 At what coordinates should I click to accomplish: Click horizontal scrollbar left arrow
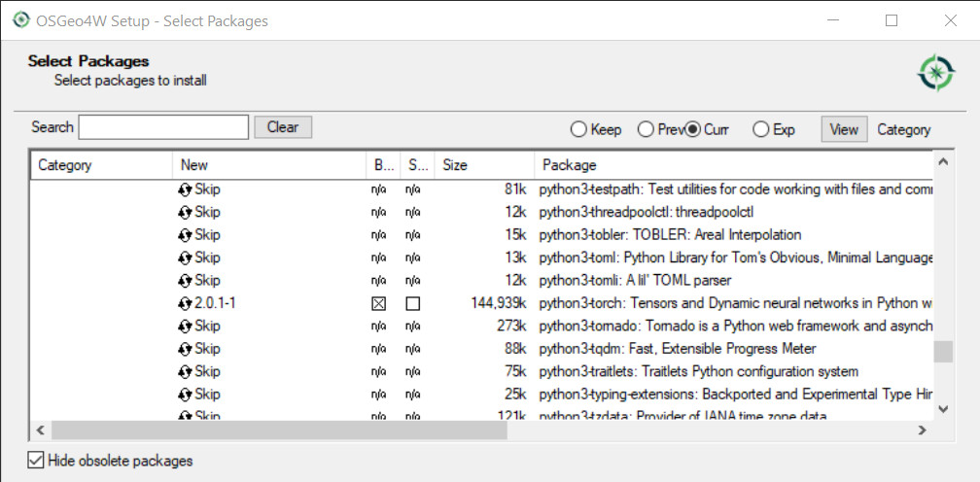(41, 430)
